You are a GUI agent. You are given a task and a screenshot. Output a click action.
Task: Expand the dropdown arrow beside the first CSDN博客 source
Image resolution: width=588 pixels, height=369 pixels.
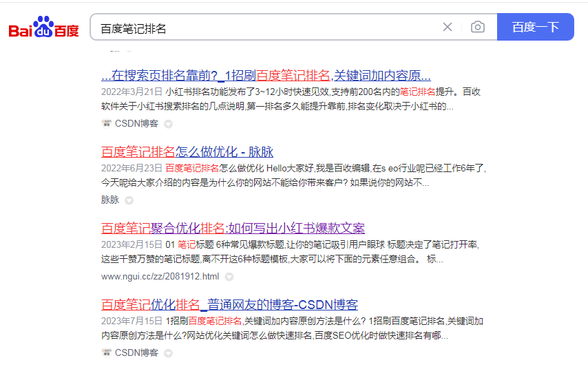169,124
